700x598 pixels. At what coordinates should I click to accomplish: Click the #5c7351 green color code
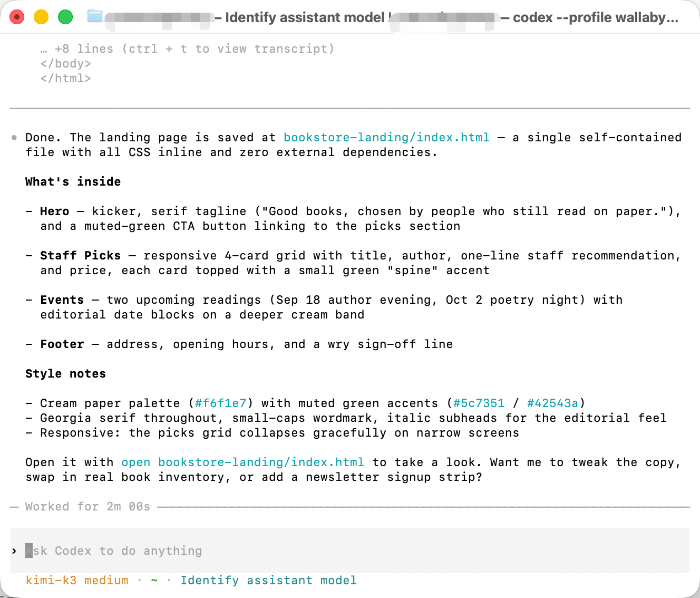tap(479, 403)
